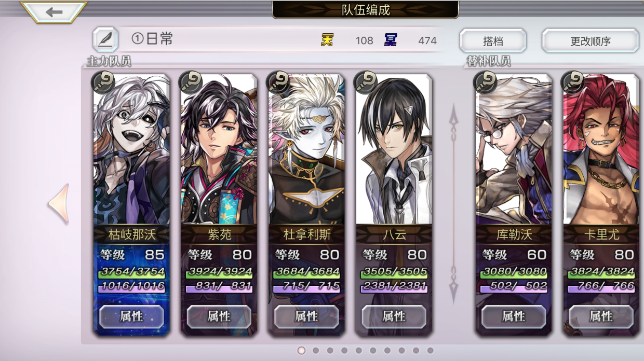Click the edit team name pencil icon
Screen dimensions: 644x361
[x=105, y=39]
